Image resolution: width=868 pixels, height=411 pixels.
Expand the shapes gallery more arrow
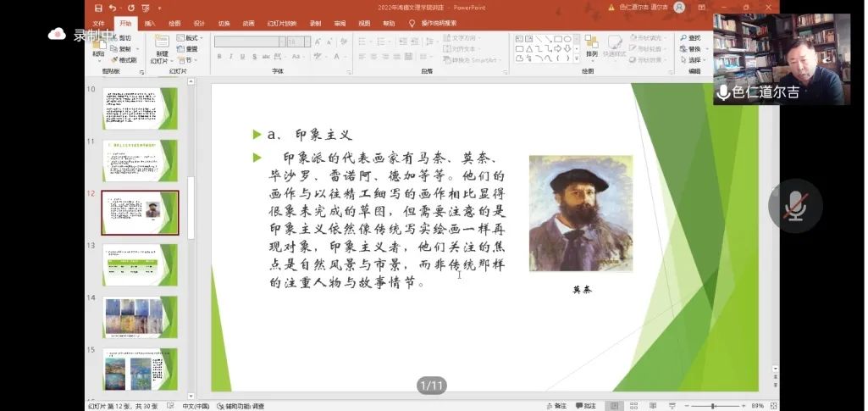tap(577, 58)
